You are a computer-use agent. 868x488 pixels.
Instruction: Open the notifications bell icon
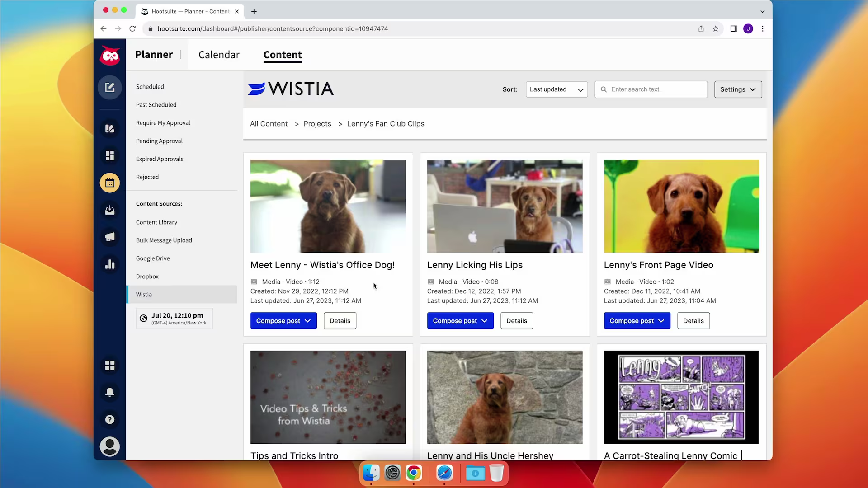click(x=110, y=392)
